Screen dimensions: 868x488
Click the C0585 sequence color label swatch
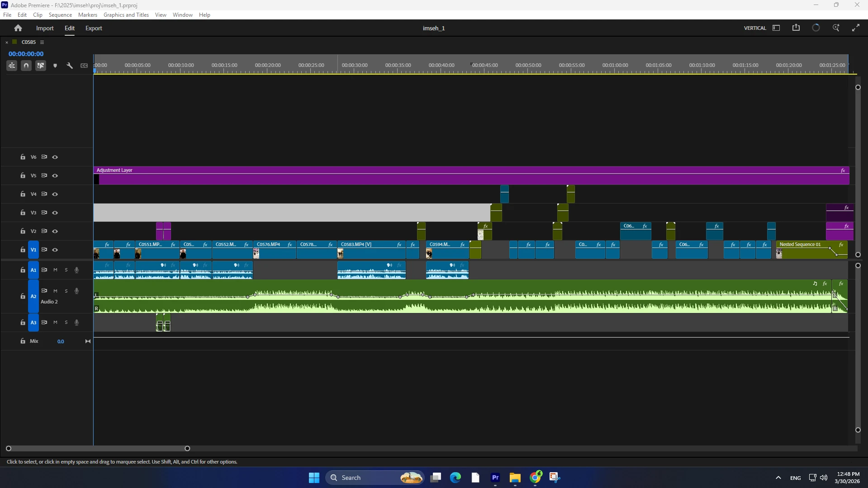14,42
